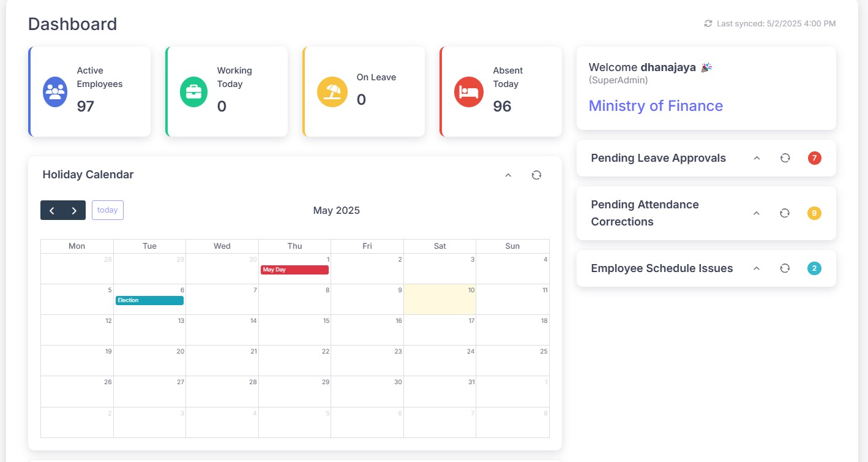The height and width of the screenshot is (462, 868).
Task: Refresh the Holiday Calendar panel
Action: click(x=536, y=175)
